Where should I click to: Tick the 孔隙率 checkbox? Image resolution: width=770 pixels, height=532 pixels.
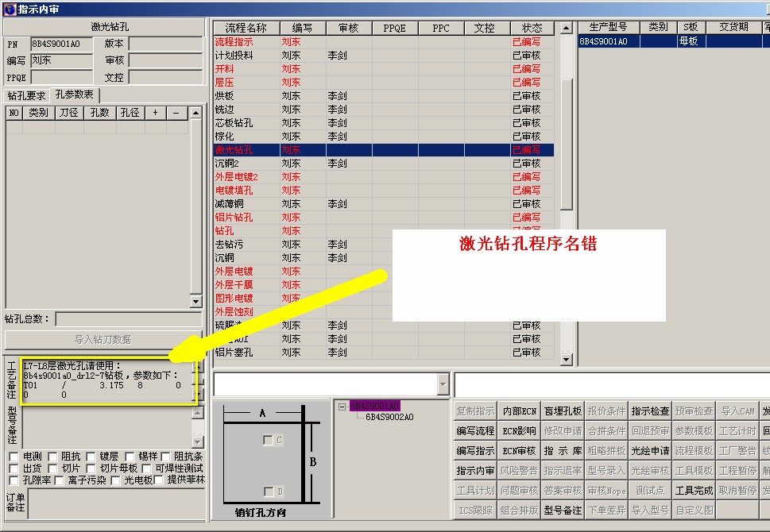(14, 480)
